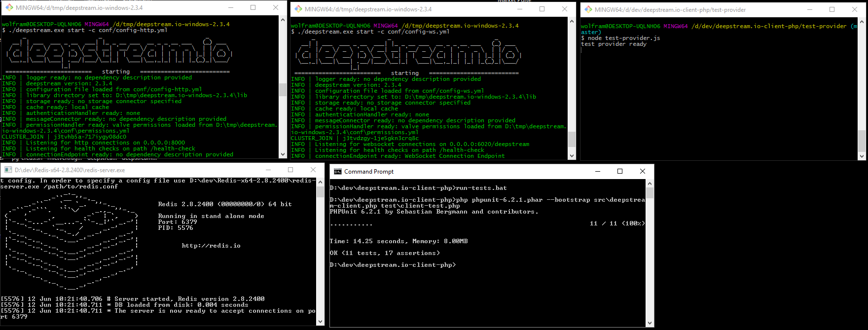
Task: Close the config-ws.yml deepstream terminal
Action: (x=565, y=9)
